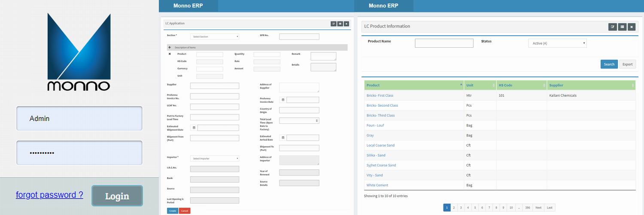The width and height of the screenshot is (644, 215).
Task: Click the Last pagination button
Action: pos(550,208)
